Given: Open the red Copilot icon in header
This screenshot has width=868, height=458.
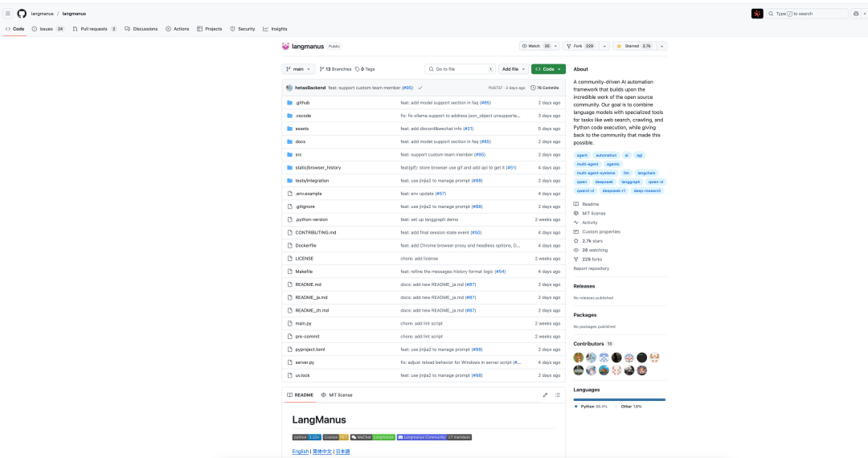Looking at the screenshot, I should pos(757,14).
